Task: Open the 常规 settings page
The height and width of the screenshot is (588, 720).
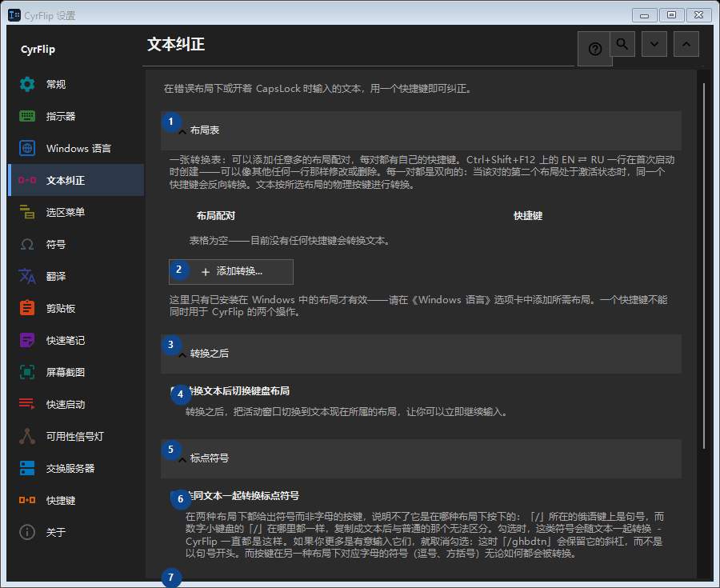Action: [76, 85]
